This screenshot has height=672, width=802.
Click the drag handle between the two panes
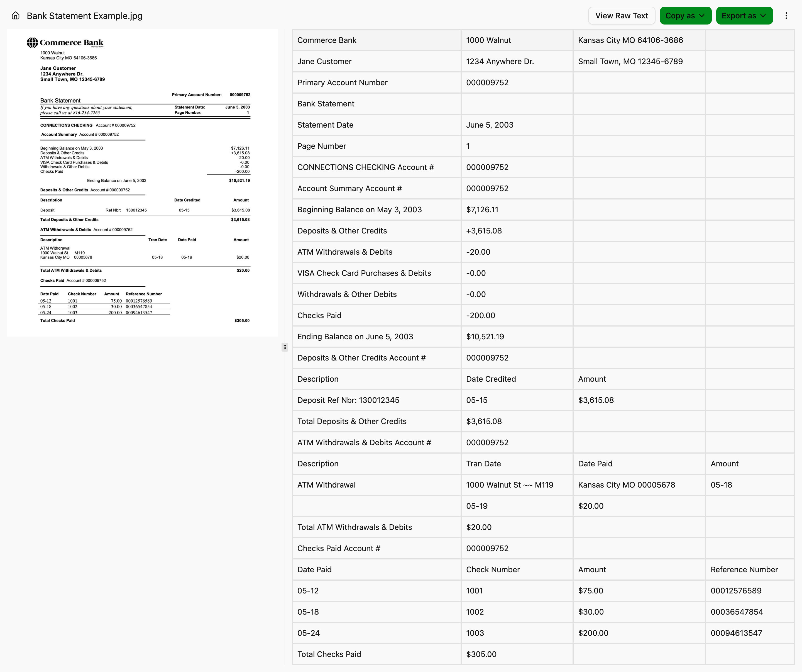[285, 347]
